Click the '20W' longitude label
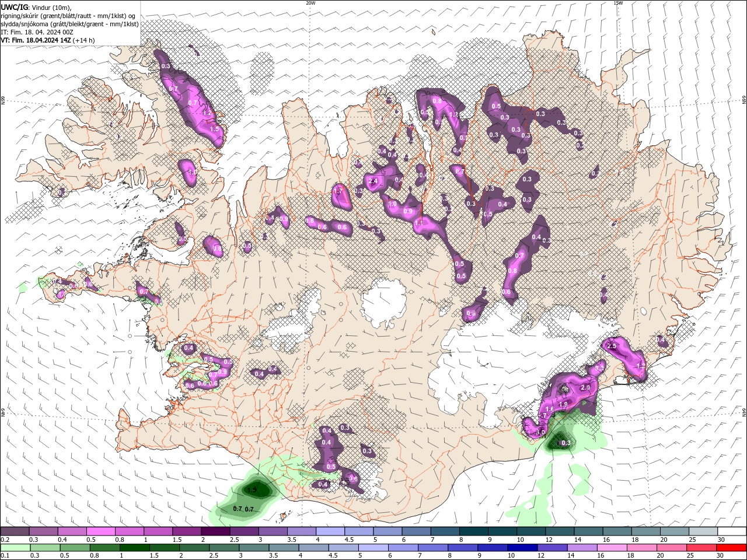The height and width of the screenshot is (560, 747). pos(310,3)
